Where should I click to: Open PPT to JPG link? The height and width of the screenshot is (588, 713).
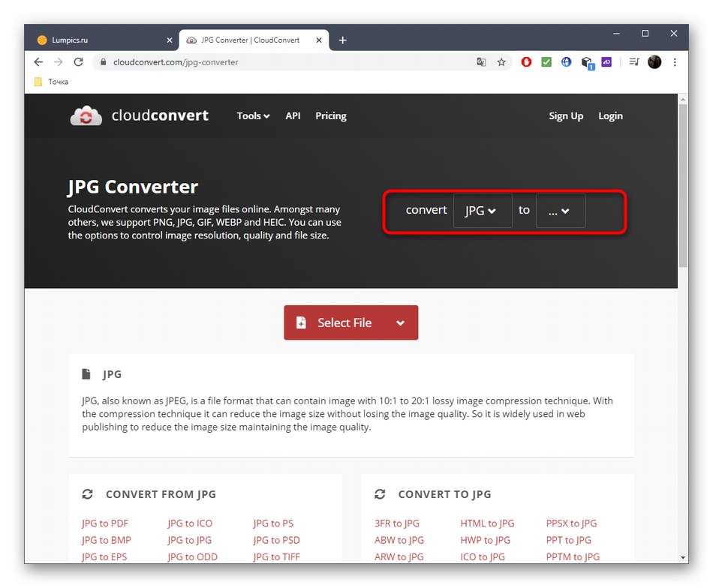pos(569,540)
